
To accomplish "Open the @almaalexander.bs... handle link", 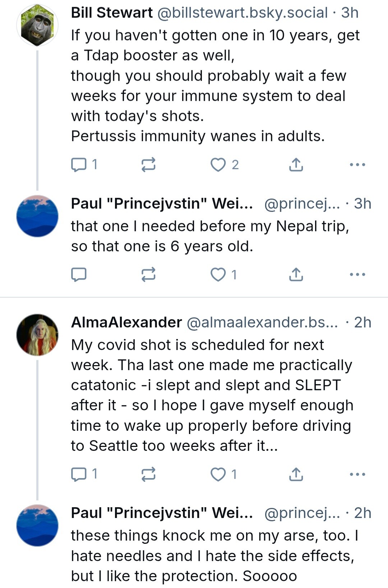I will click(x=262, y=322).
